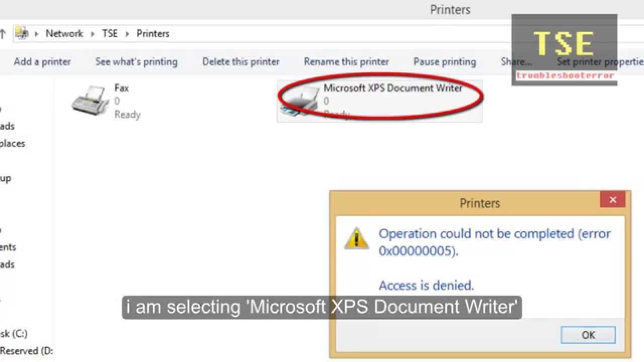Go to Network in address bar

click(x=64, y=34)
